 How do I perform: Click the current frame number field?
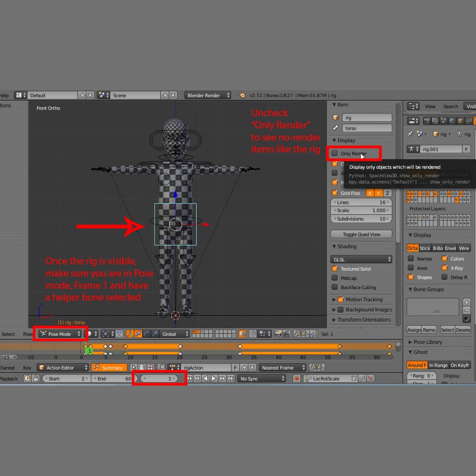160,379
